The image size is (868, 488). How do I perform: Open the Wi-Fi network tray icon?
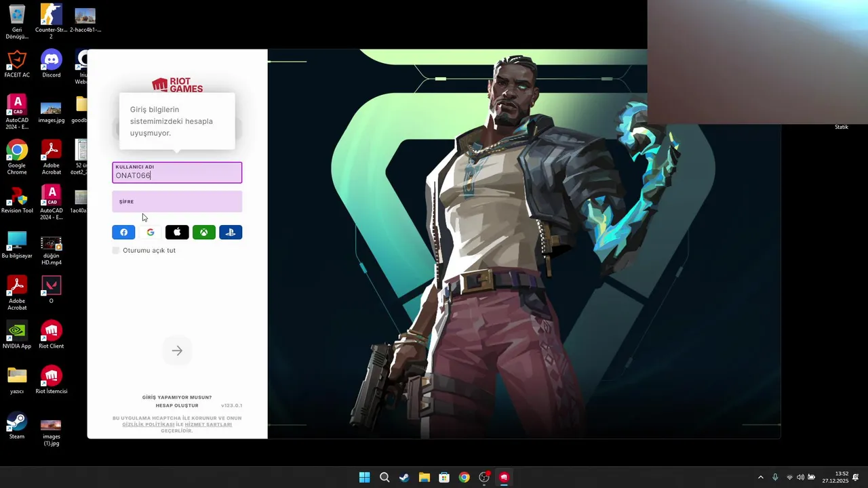[789, 477]
